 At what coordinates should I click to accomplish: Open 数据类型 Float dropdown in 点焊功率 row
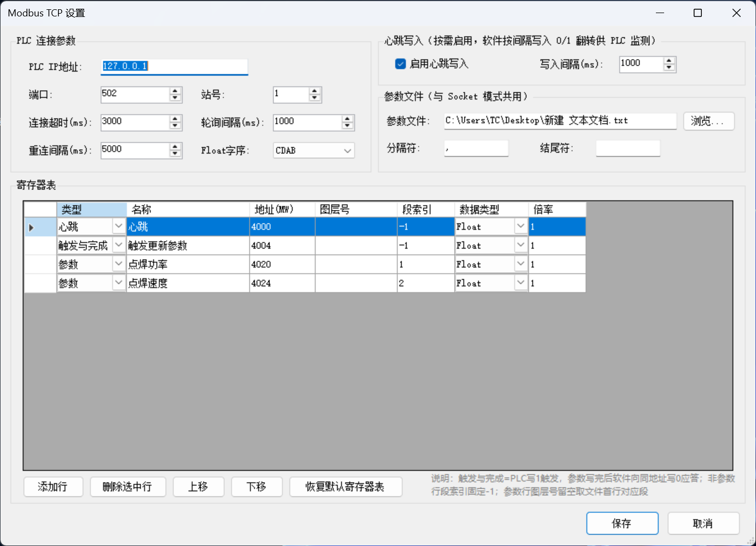521,264
